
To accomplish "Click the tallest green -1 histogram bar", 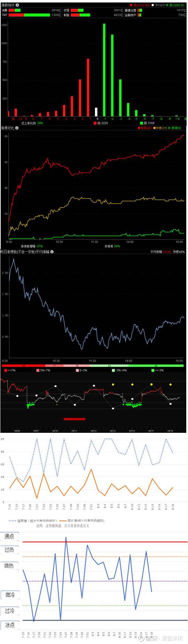I will pos(104,70).
